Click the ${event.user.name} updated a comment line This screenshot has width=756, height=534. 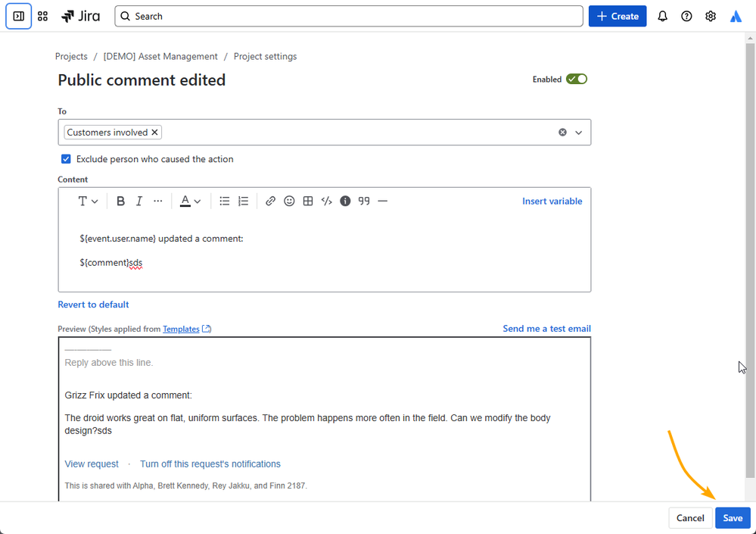point(161,239)
